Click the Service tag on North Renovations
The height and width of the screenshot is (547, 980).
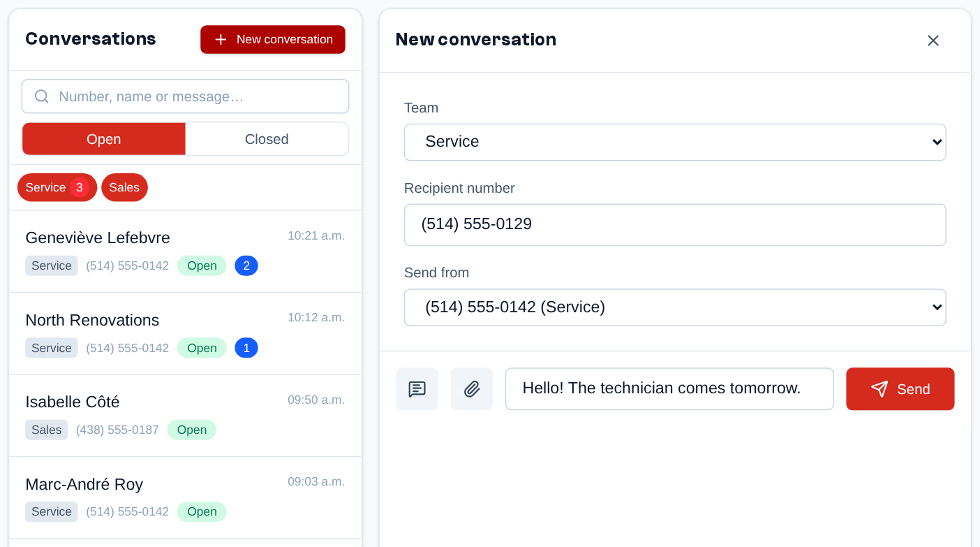point(52,348)
